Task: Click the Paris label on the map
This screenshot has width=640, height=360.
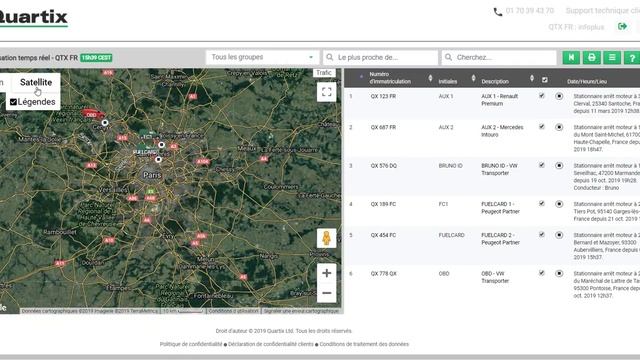Action: [x=152, y=175]
